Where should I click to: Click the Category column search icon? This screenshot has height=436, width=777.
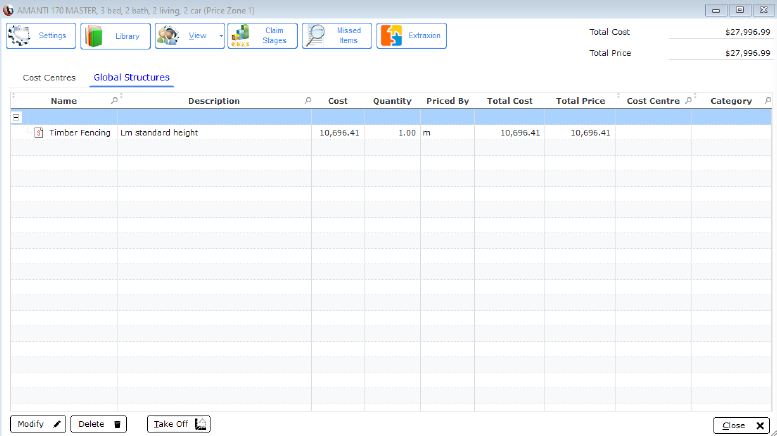[x=768, y=101]
